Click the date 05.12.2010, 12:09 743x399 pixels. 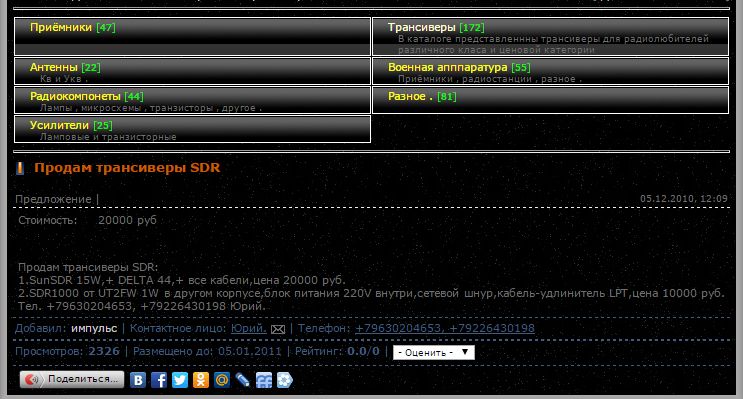tap(684, 199)
